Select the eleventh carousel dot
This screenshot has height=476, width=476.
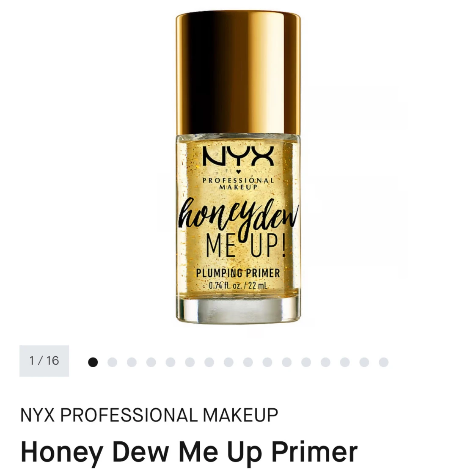[287, 362]
